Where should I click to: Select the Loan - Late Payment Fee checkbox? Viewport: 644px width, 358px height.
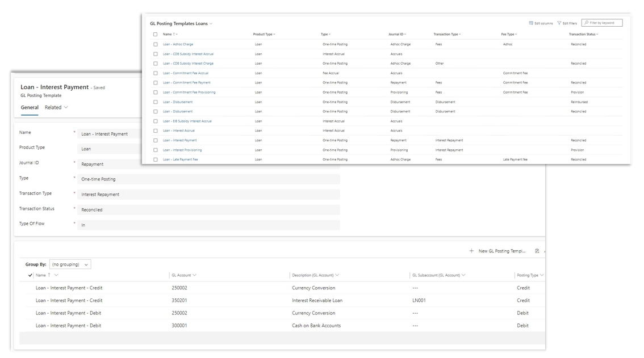click(x=155, y=159)
